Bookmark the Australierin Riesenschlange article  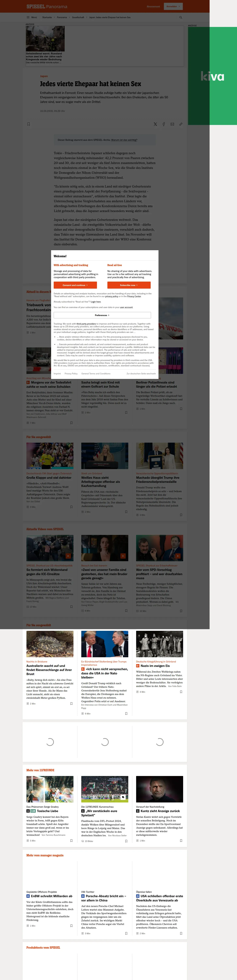coord(71,704)
